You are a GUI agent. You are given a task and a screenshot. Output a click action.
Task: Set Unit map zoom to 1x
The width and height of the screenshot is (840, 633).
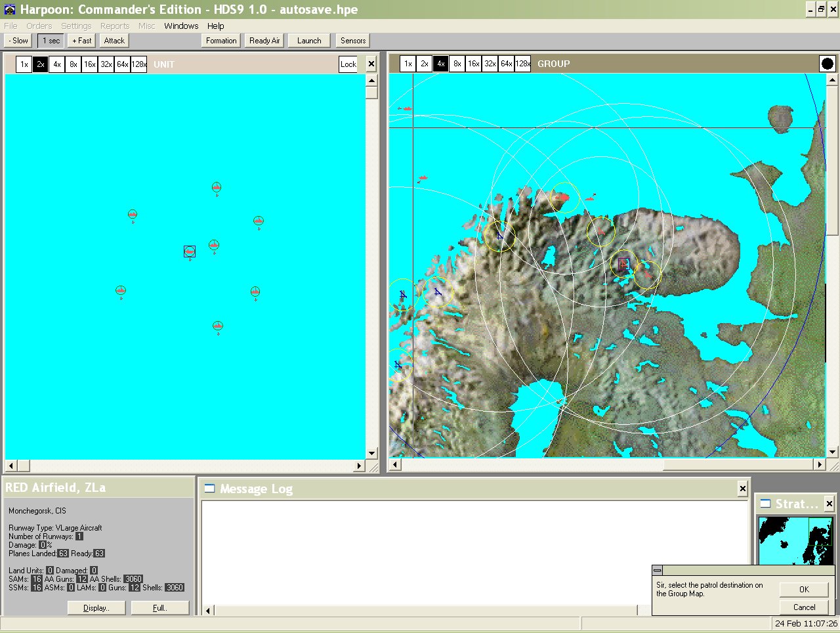click(x=24, y=64)
